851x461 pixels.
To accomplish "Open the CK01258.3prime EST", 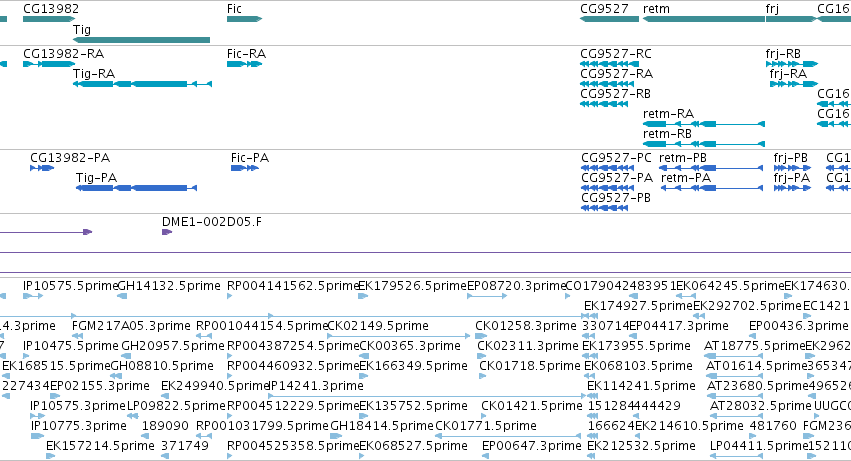I will [481, 336].
